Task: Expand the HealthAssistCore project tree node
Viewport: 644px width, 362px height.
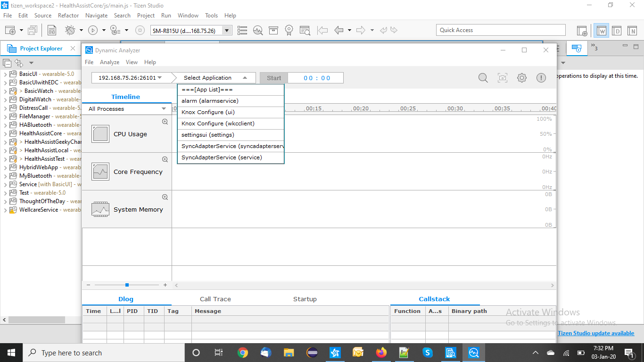Action: 6,133
